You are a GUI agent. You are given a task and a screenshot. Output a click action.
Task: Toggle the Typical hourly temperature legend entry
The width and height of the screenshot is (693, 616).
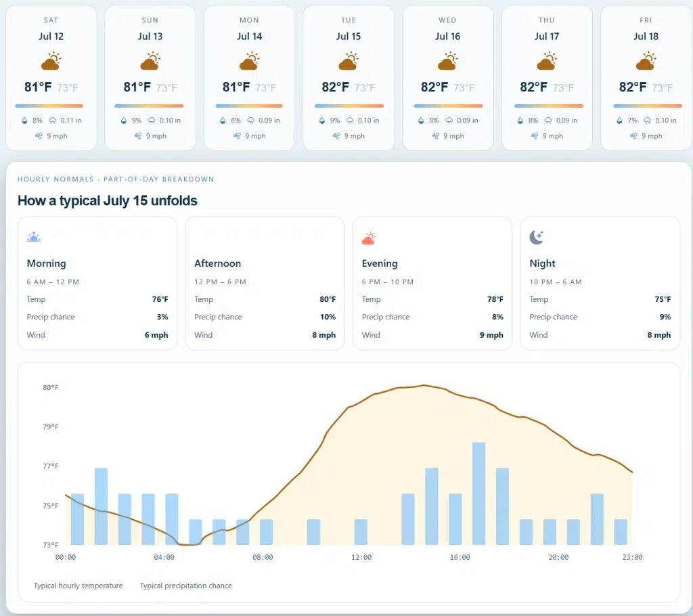[79, 586]
